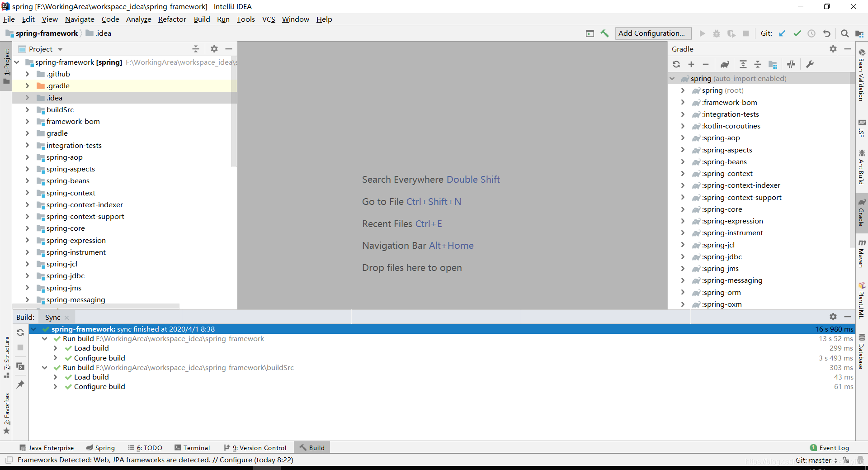Screen dimensions: 868x470
Task: Expand :spring-beans node in Gradle panel
Action: pyautogui.click(x=683, y=161)
